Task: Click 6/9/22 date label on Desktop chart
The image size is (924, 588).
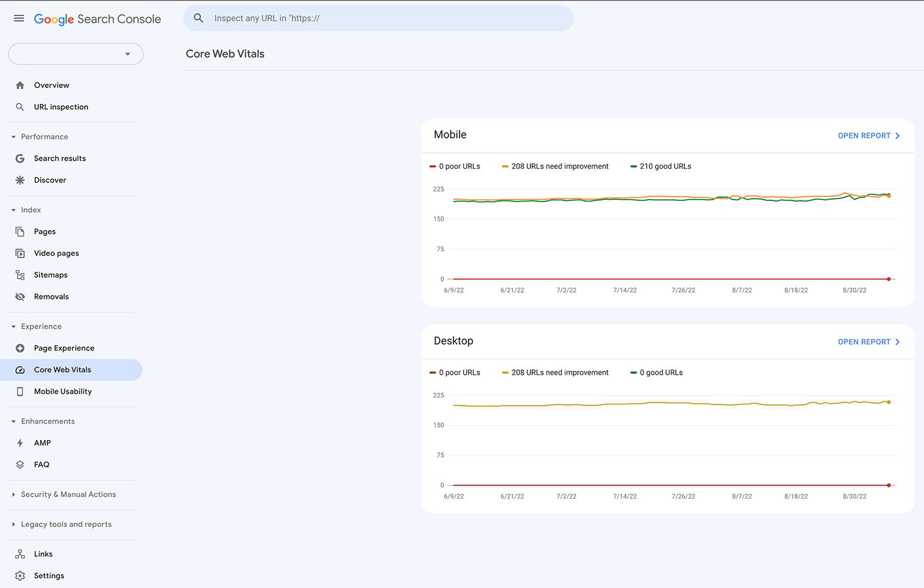Action: [x=454, y=497]
